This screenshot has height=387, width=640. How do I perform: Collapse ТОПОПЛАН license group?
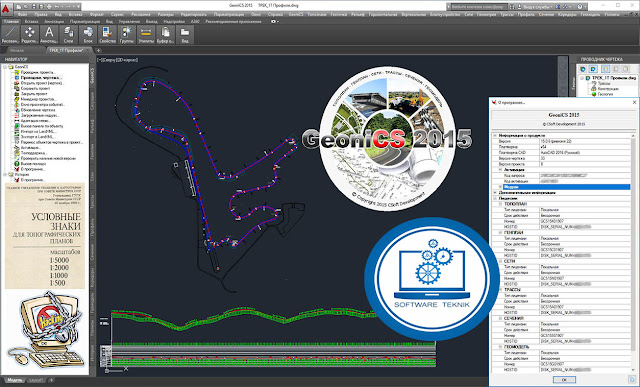click(x=500, y=204)
